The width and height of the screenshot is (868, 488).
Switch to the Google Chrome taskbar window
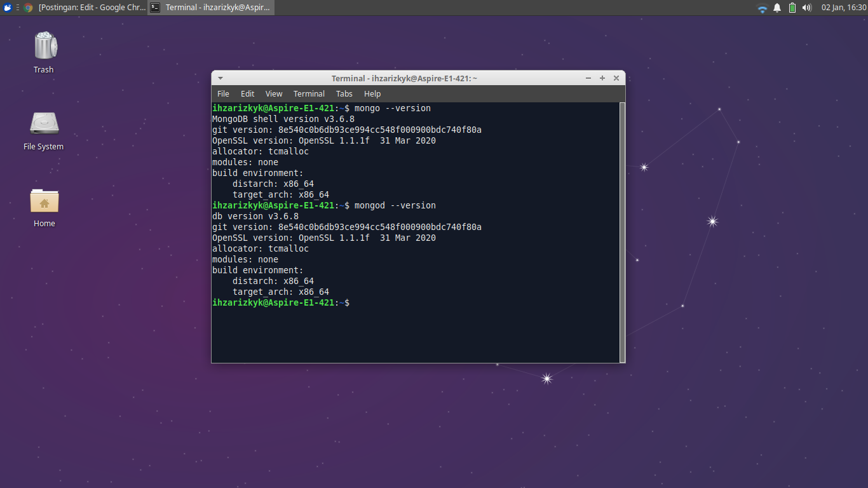(84, 8)
